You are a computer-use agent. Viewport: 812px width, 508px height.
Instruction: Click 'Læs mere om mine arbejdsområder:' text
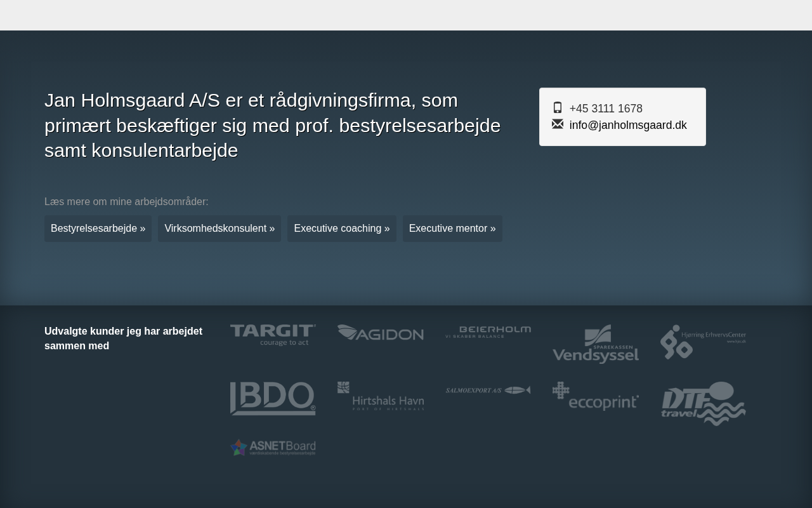tap(126, 201)
